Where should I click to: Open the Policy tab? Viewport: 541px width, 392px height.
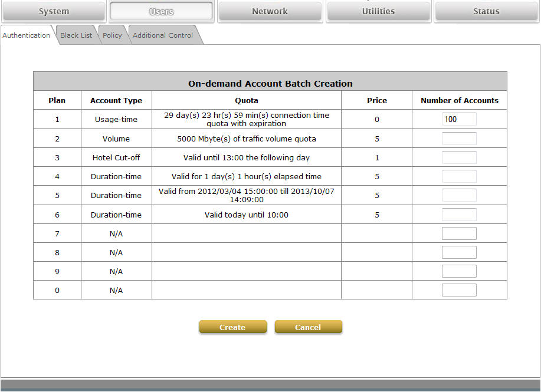coord(112,35)
